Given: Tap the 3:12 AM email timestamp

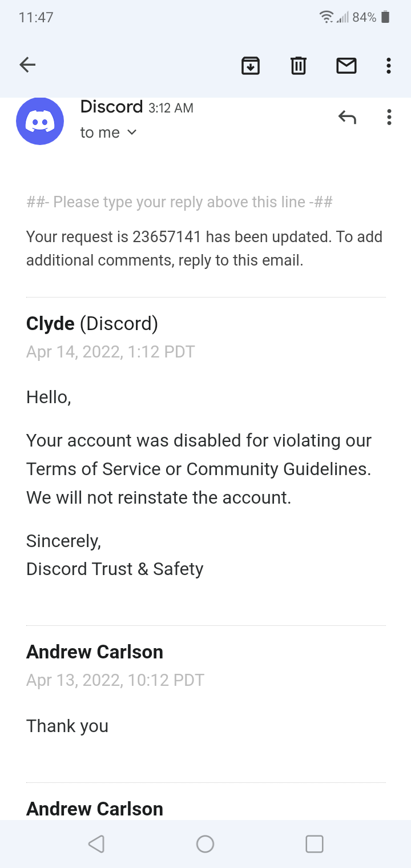Looking at the screenshot, I should tap(171, 108).
